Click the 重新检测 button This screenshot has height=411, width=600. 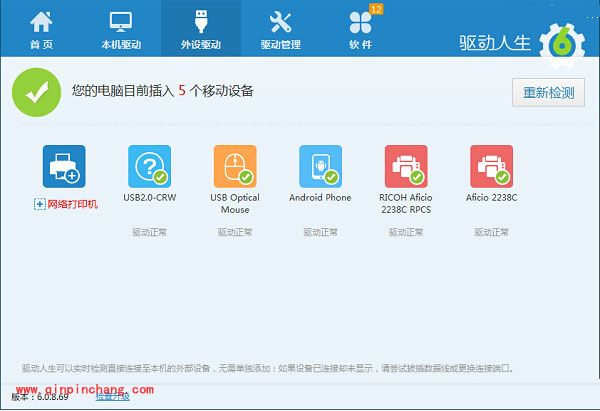pyautogui.click(x=548, y=93)
